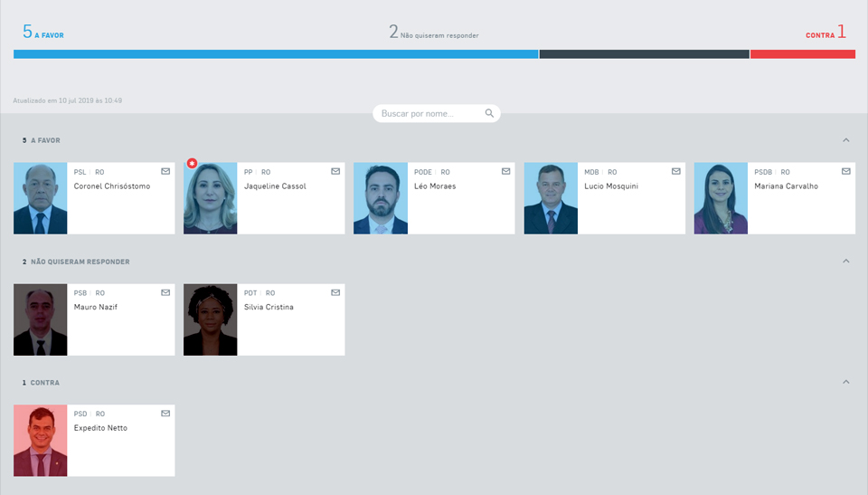Click the '5 A Favor' header label

[43, 33]
